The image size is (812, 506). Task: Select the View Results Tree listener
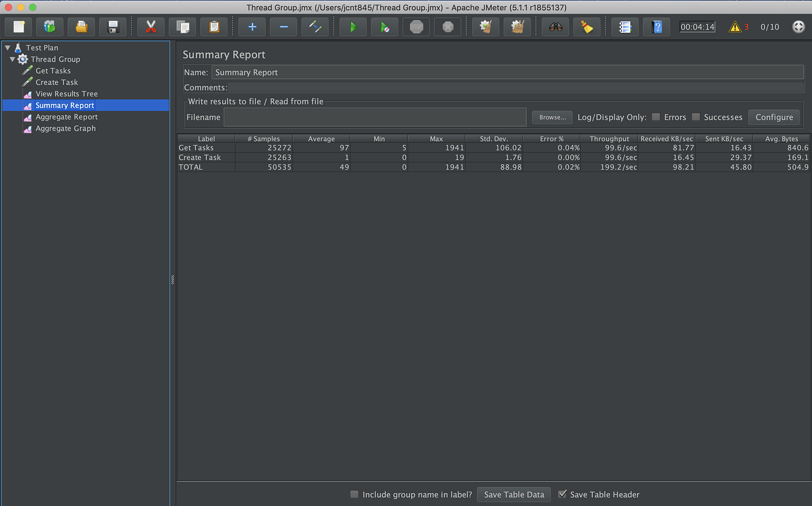pyautogui.click(x=66, y=93)
